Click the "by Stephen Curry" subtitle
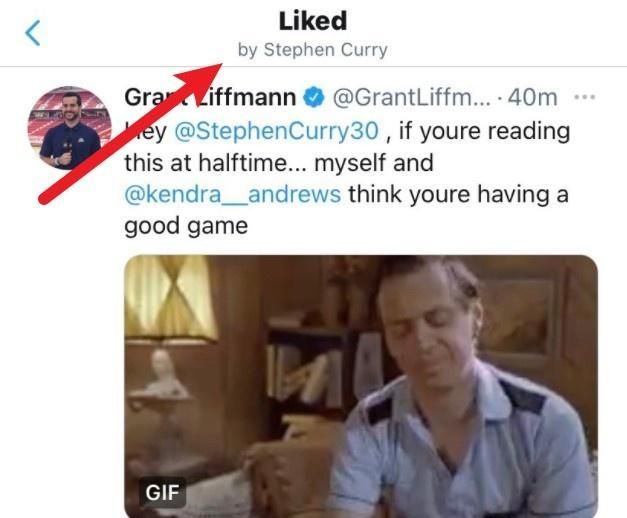The height and width of the screenshot is (518, 627). pos(312,50)
